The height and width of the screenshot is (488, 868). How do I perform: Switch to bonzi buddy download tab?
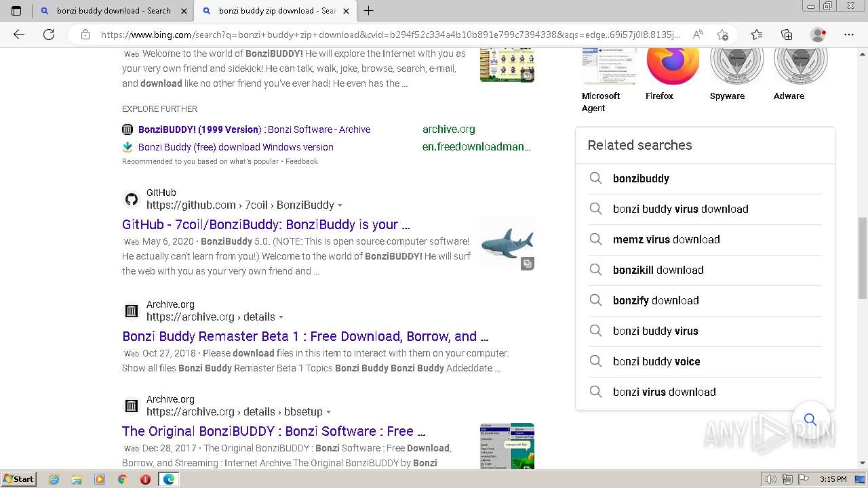click(x=113, y=11)
